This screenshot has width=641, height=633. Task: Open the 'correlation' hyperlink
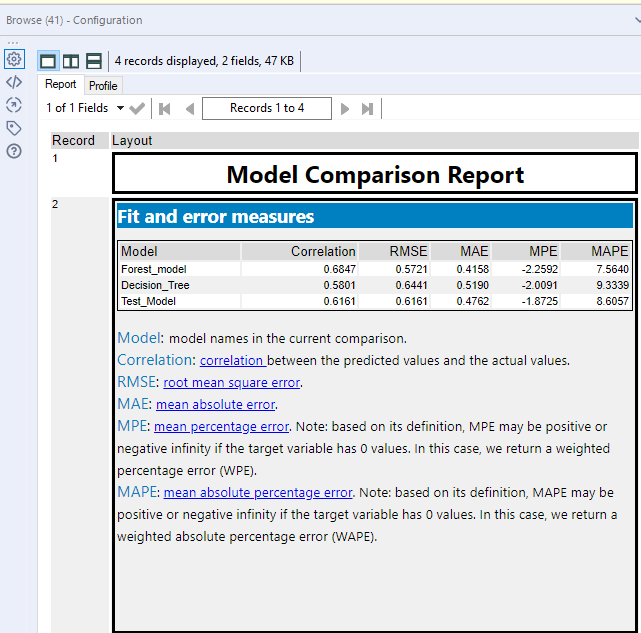point(233,361)
